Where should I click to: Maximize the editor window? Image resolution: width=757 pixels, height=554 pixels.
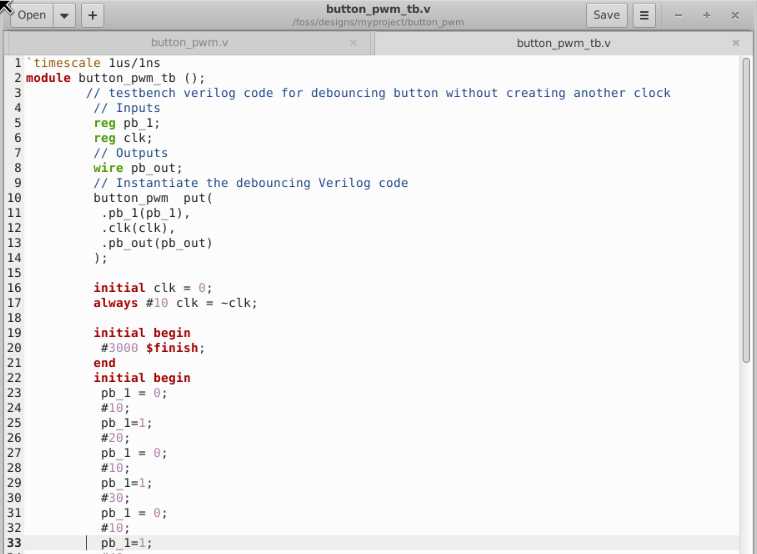click(707, 15)
